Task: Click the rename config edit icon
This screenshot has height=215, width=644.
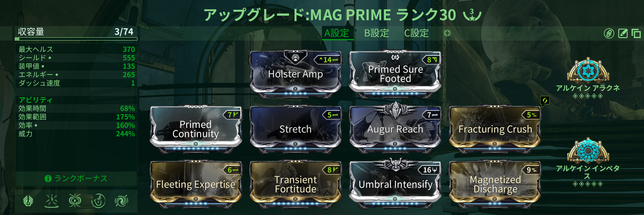Action: (x=623, y=33)
